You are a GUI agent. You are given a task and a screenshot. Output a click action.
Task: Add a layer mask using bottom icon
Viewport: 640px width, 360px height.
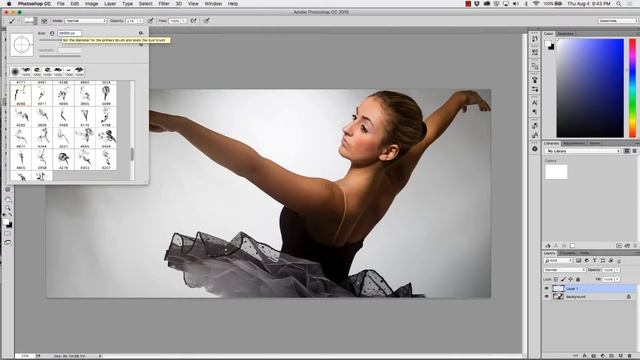pyautogui.click(x=593, y=356)
